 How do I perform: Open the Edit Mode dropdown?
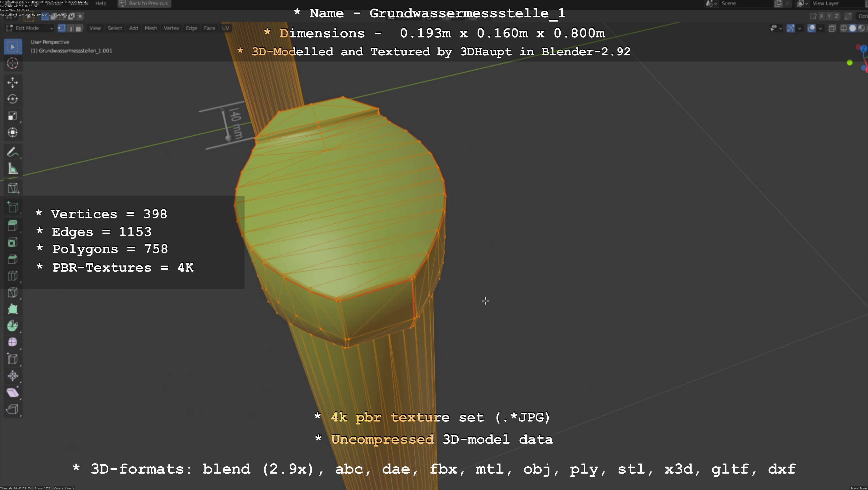pyautogui.click(x=30, y=28)
